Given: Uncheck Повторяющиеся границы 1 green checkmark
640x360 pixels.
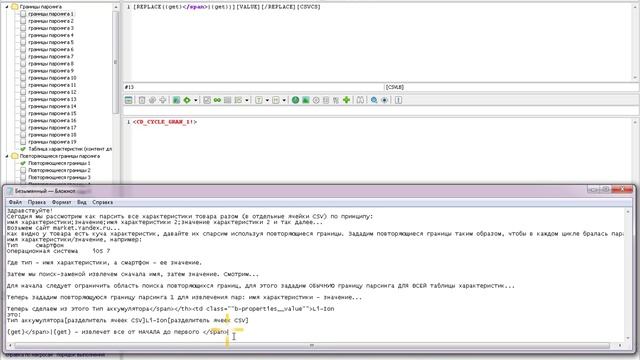Looking at the screenshot, I should tap(23, 163).
